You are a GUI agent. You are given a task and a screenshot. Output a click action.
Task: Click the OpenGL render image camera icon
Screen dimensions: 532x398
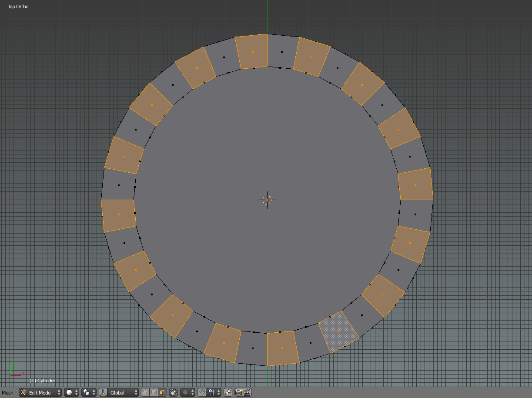click(238, 392)
